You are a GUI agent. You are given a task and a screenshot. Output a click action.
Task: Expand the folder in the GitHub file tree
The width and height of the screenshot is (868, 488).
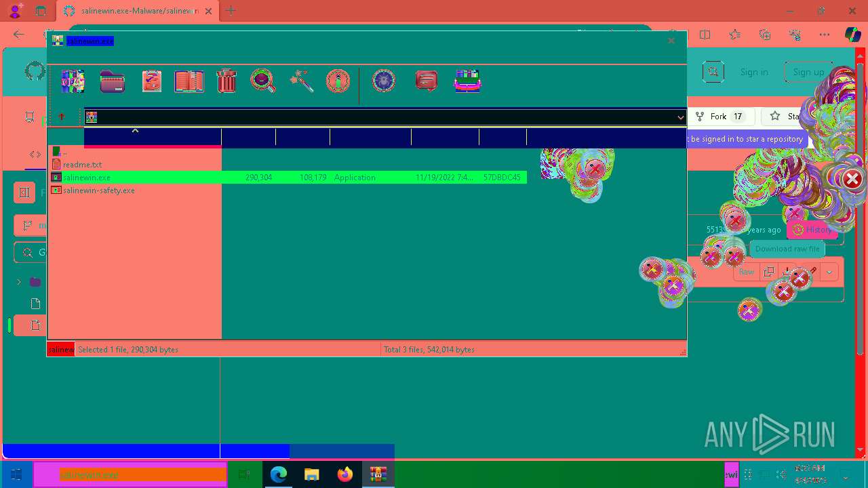pos(19,282)
